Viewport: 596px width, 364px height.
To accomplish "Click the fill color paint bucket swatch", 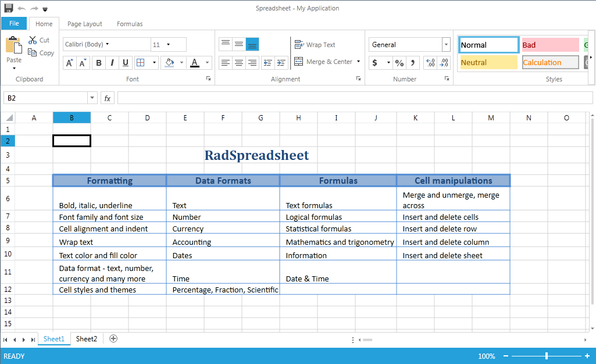I will (169, 63).
